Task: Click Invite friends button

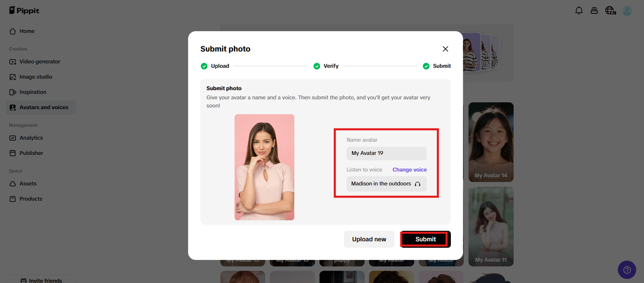Action: (41, 279)
